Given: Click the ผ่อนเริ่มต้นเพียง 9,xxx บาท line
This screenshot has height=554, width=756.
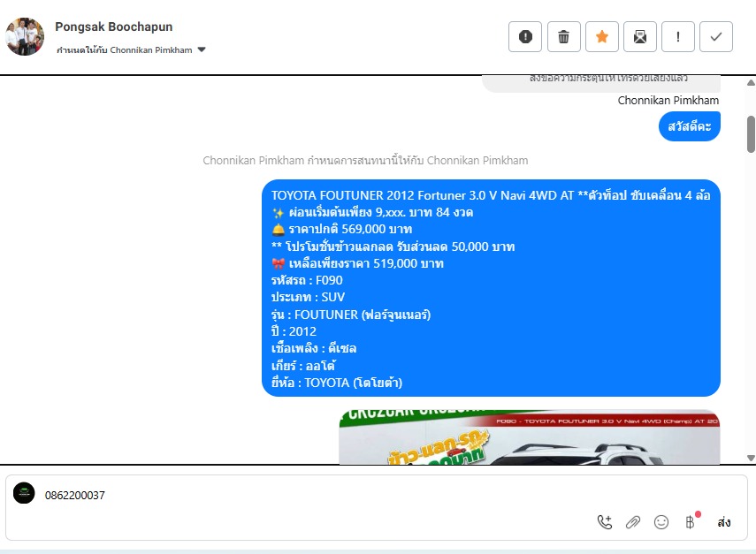Looking at the screenshot, I should pos(372,212).
